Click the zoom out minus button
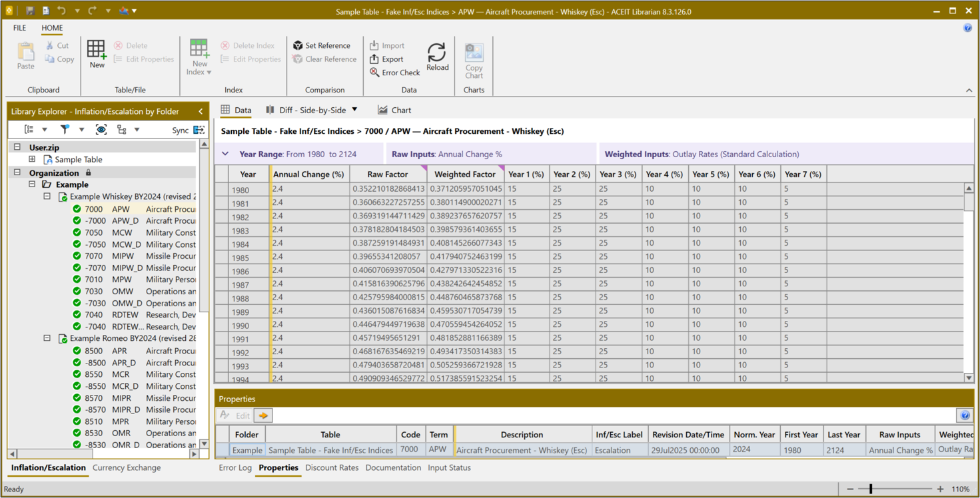Viewport: 980px width, 498px height. (x=850, y=489)
